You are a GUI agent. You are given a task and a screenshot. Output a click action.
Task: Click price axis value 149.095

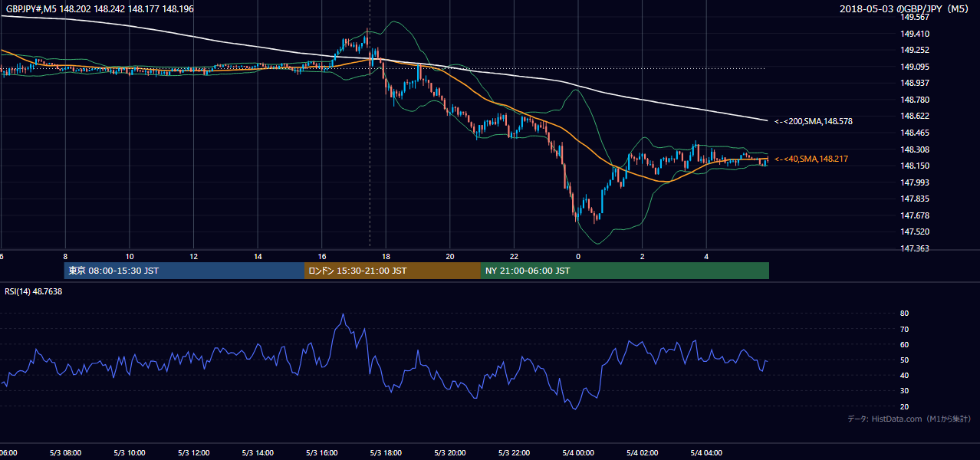(915, 67)
